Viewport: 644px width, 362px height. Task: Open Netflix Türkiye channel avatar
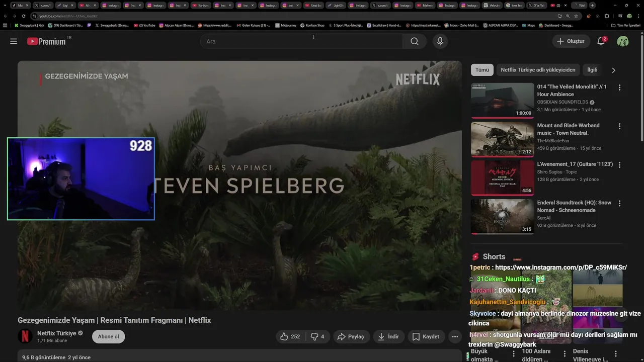[25, 336]
